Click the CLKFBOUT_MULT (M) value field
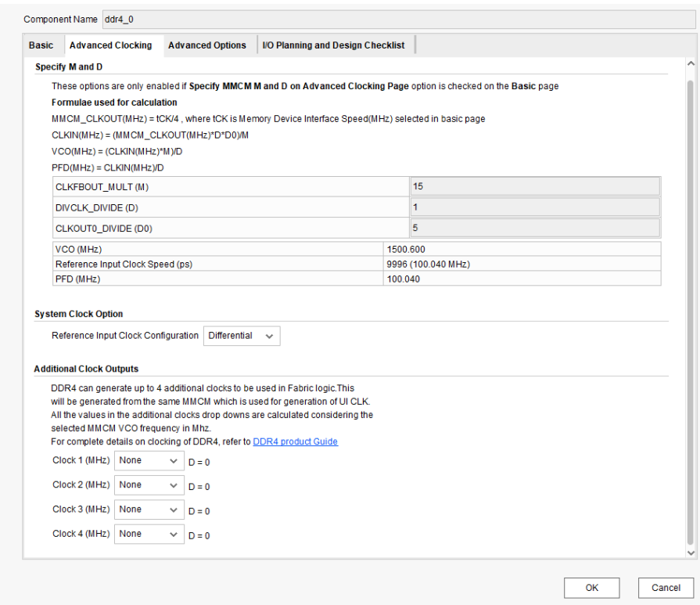The image size is (700, 605). point(535,186)
